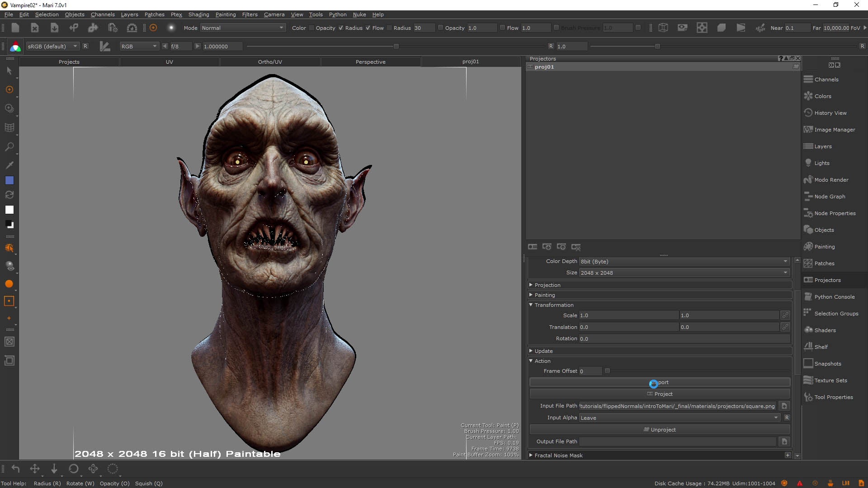Open the Input Alpha Leave dropdown
The height and width of the screenshot is (488, 868).
pyautogui.click(x=679, y=418)
